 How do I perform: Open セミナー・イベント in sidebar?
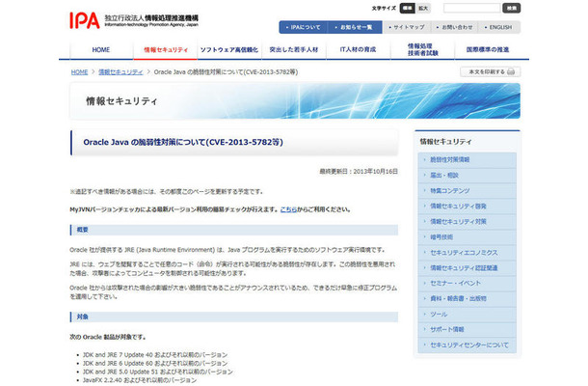[467, 283]
